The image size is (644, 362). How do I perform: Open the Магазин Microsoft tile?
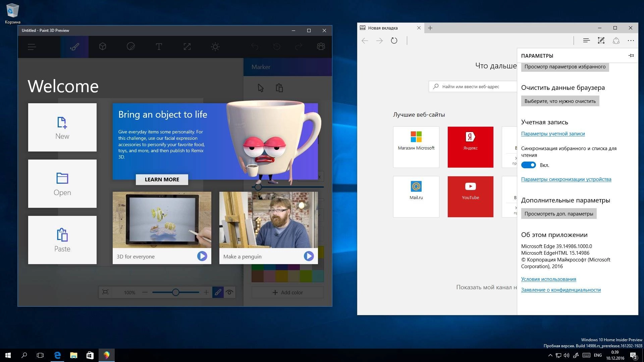click(x=416, y=147)
